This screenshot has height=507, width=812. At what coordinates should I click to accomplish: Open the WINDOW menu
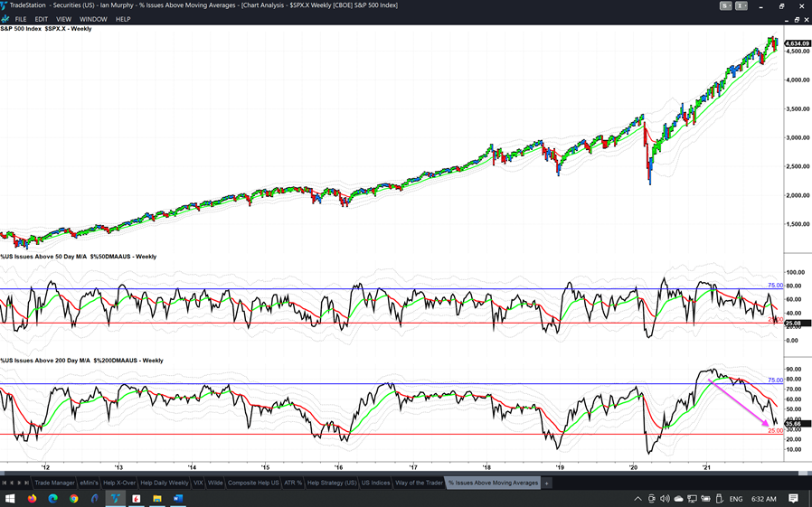[x=93, y=19]
